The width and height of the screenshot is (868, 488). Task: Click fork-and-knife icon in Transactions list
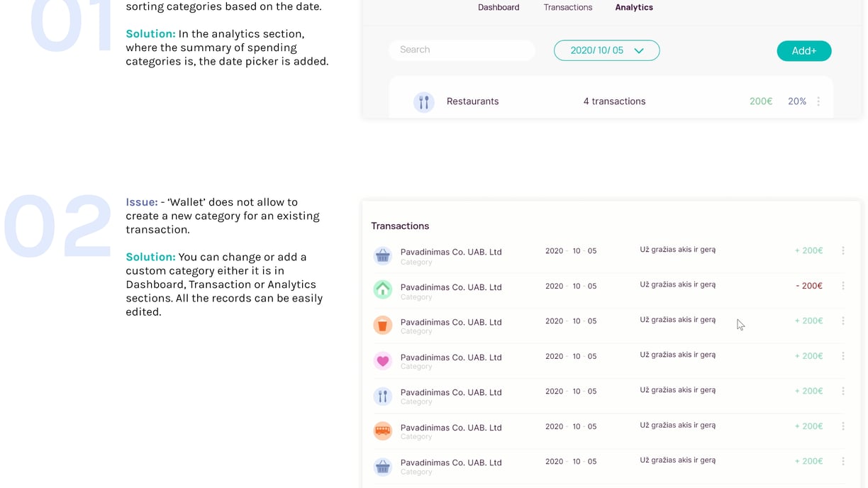coord(383,396)
